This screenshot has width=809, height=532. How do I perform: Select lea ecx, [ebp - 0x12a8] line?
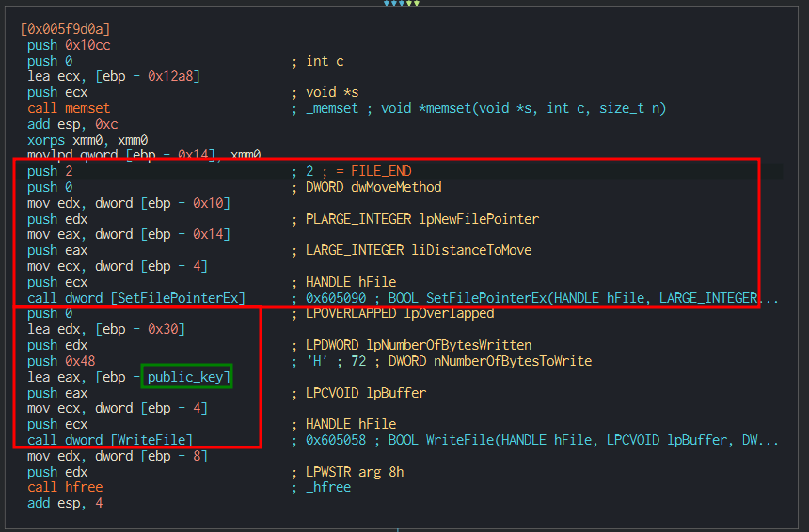[x=113, y=76]
